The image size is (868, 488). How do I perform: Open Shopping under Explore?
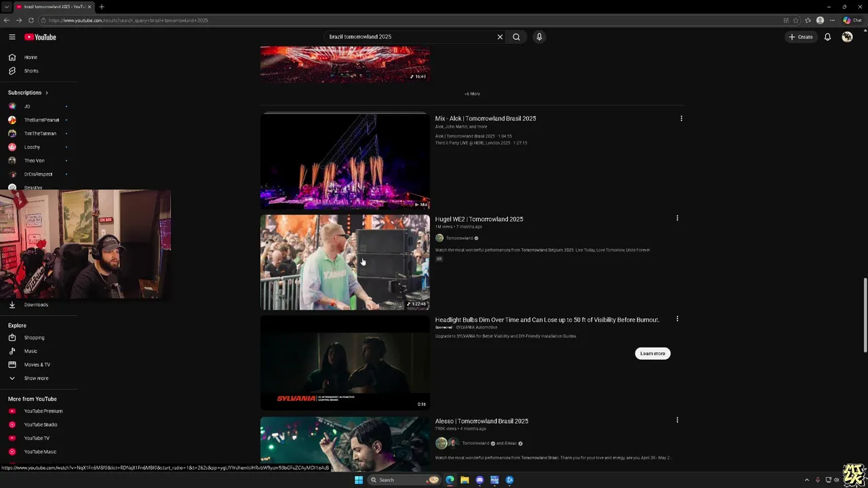(x=39, y=338)
